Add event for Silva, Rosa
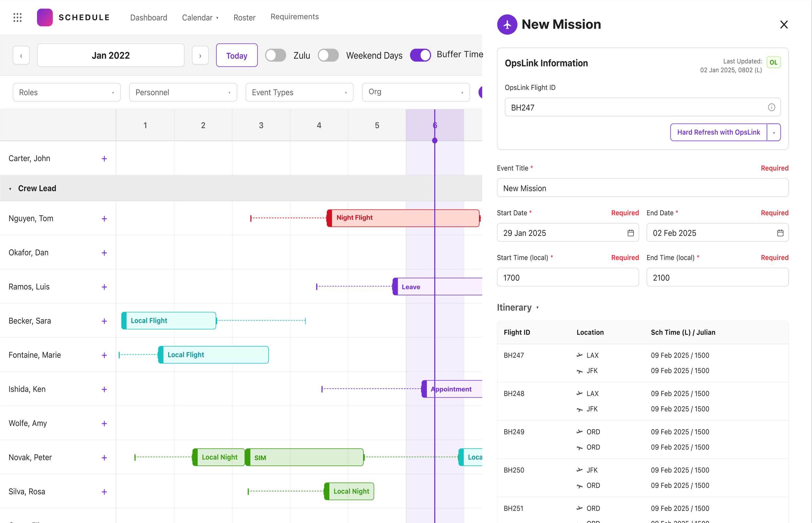812x523 pixels. [x=104, y=492]
